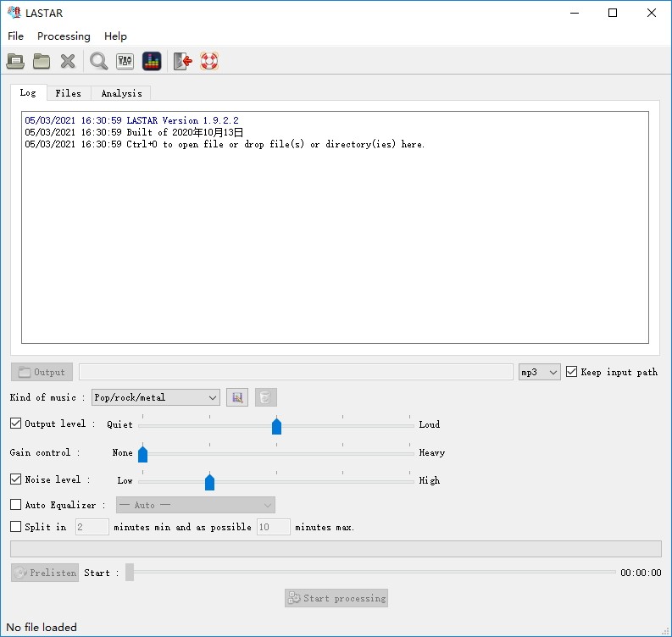Click the progress bar area
Screen dimensions: 672x637
[x=336, y=549]
